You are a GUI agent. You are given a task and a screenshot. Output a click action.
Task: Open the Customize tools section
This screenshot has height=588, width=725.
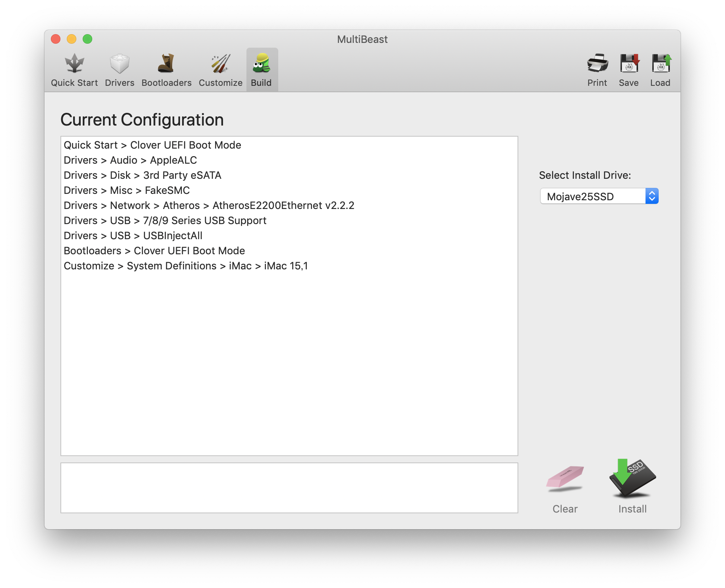coord(221,70)
